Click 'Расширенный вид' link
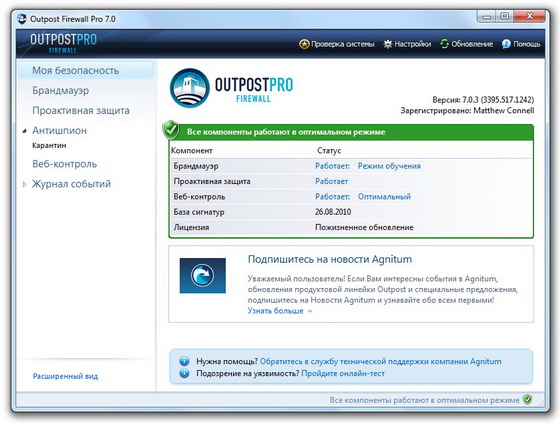The width and height of the screenshot is (560, 425). 65,376
